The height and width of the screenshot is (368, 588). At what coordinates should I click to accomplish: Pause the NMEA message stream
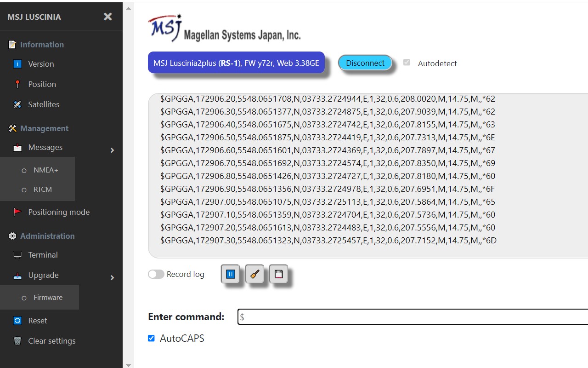[x=230, y=274]
